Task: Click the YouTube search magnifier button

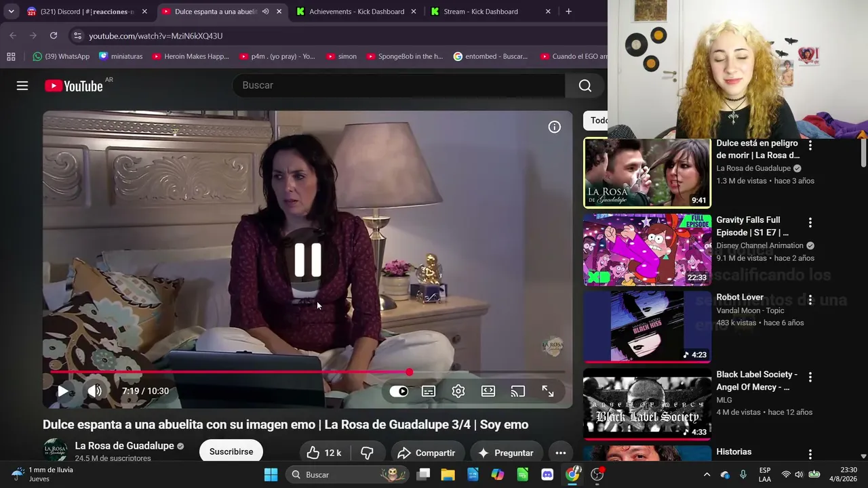Action: click(585, 85)
